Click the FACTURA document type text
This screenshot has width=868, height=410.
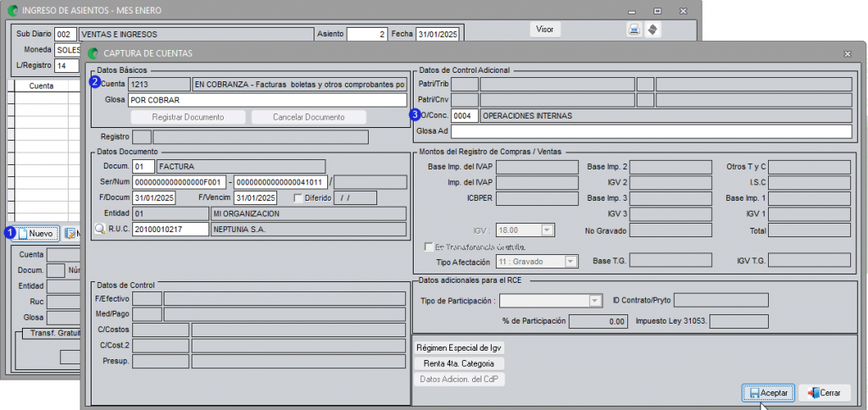coord(176,167)
